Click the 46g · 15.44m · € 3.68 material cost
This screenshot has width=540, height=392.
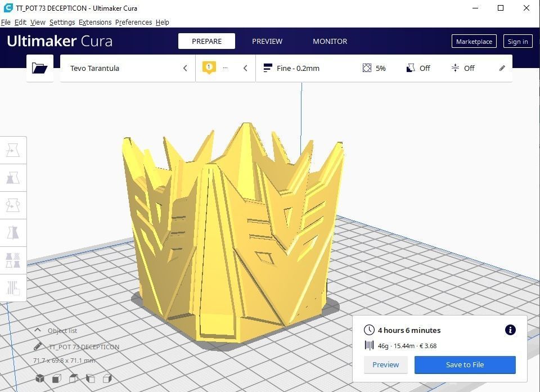click(407, 346)
